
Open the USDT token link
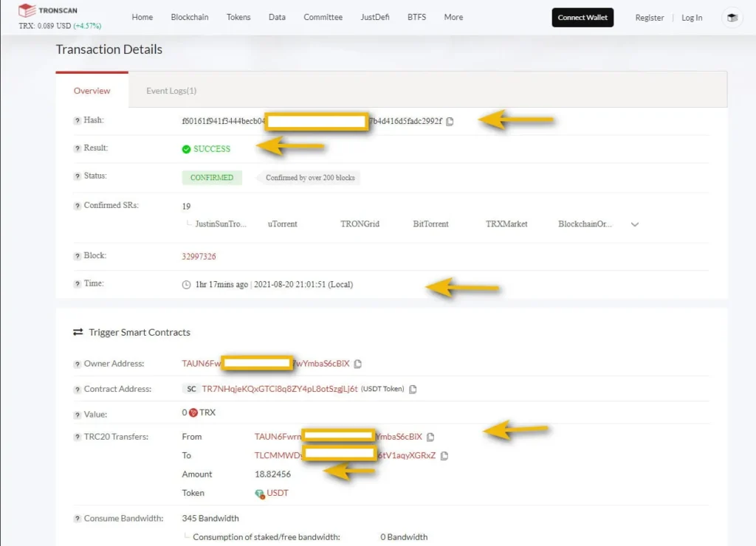(278, 493)
